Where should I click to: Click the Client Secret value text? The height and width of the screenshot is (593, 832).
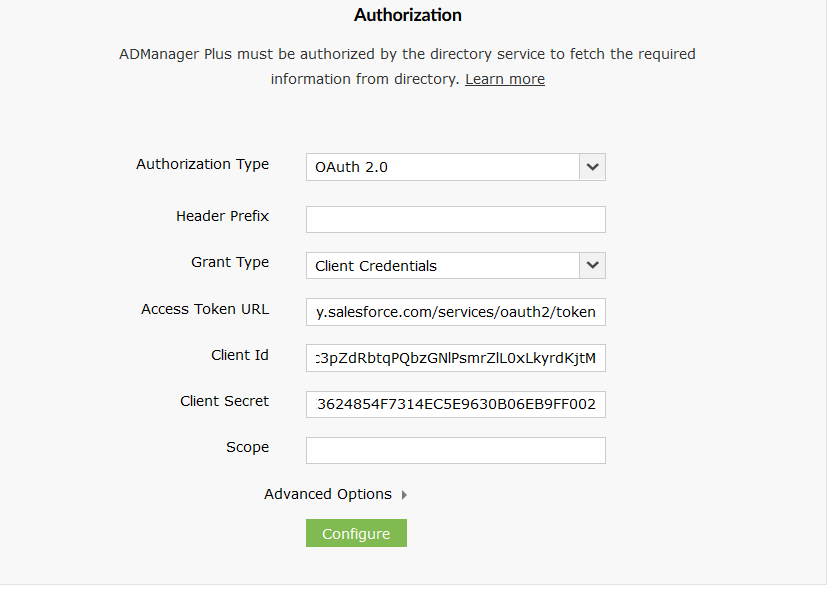tap(455, 404)
